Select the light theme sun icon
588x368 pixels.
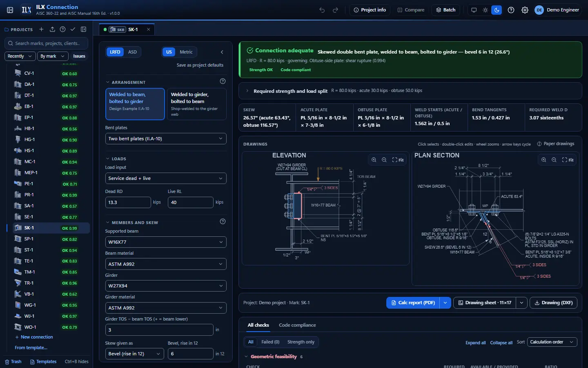point(485,10)
